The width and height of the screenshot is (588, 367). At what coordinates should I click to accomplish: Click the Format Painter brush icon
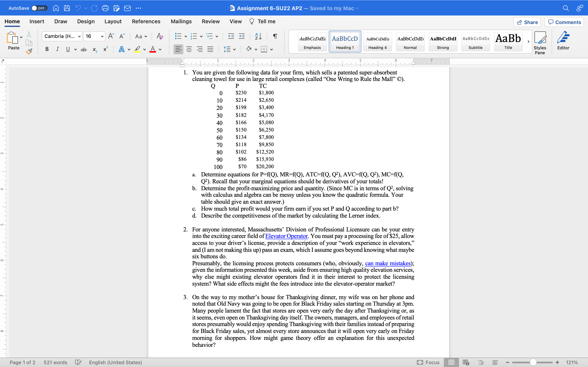29,51
